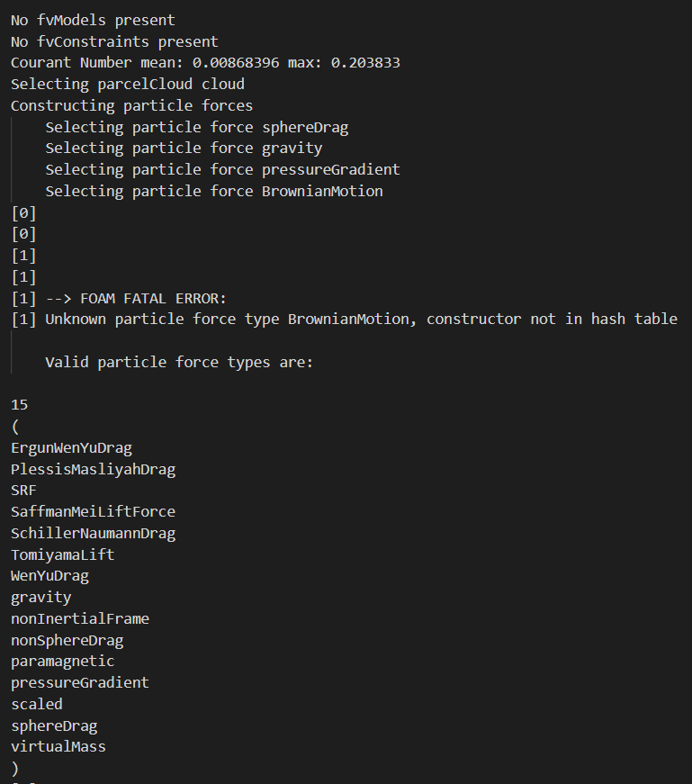Click the number '15' above the list
Image resolution: width=692 pixels, height=784 pixels.
(x=19, y=405)
